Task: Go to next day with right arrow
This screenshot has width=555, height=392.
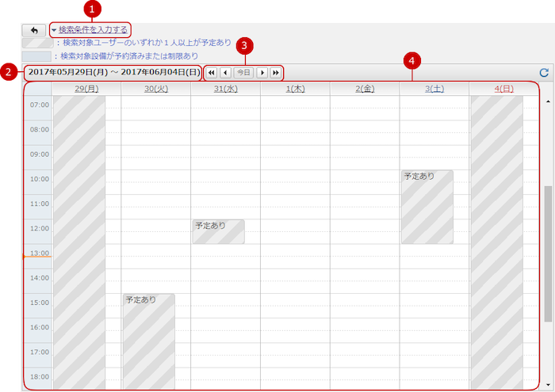Action: pyautogui.click(x=262, y=72)
